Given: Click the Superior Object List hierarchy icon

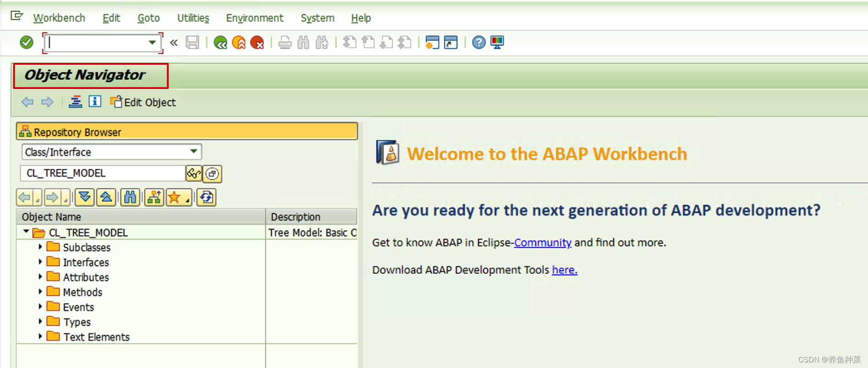Looking at the screenshot, I should [154, 197].
